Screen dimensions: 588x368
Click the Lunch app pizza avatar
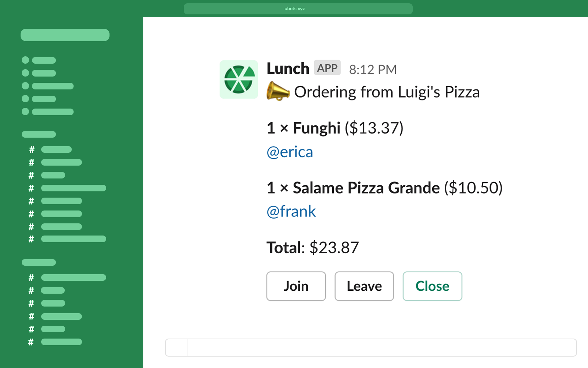(x=239, y=79)
